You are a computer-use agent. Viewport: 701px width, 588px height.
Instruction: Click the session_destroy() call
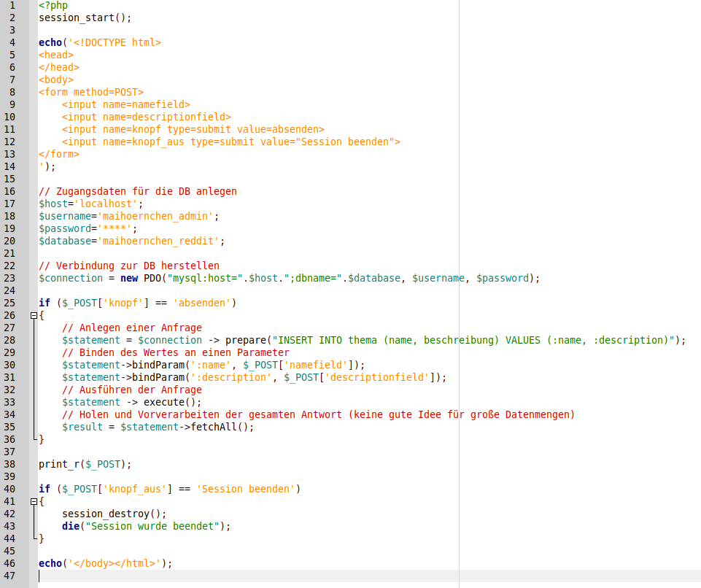(114, 514)
